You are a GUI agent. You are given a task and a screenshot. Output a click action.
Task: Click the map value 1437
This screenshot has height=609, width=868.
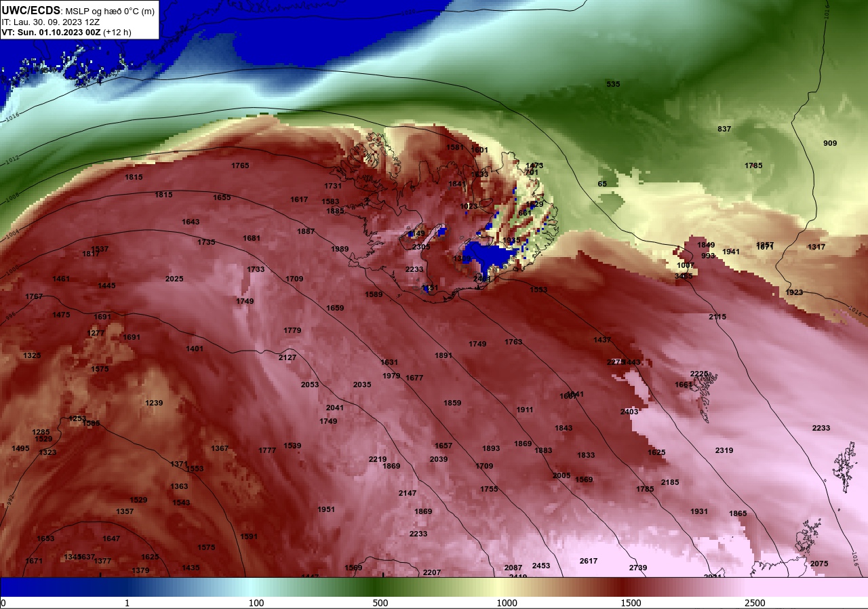(602, 340)
